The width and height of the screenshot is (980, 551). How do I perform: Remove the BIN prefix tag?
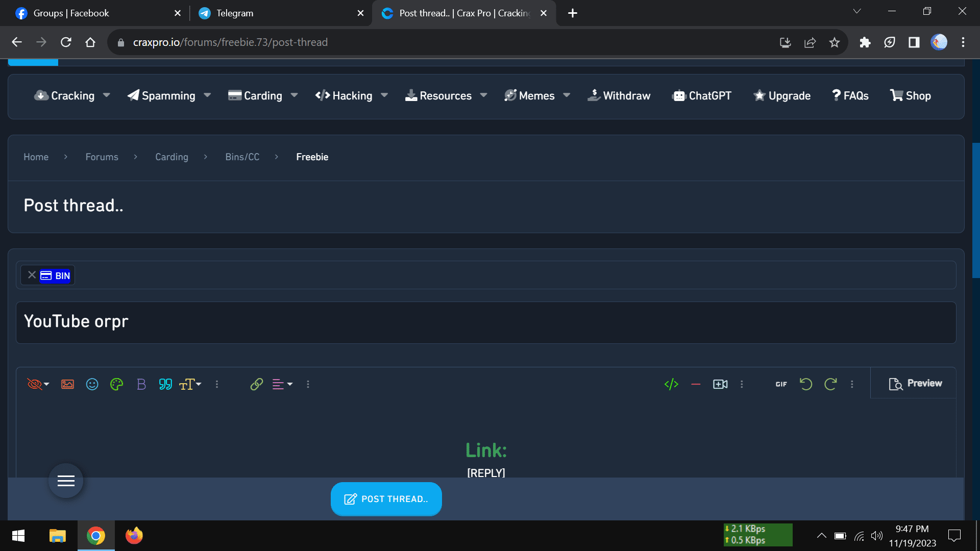[x=32, y=275]
